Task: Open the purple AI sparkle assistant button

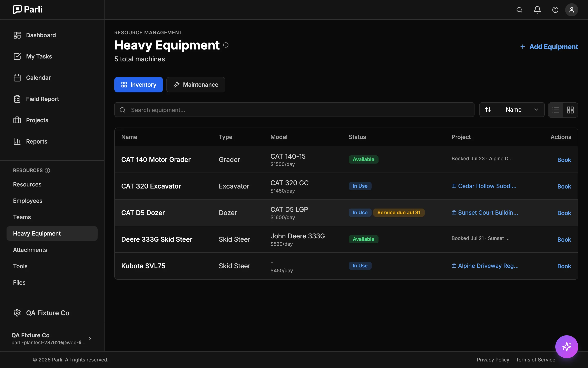Action: point(567,347)
